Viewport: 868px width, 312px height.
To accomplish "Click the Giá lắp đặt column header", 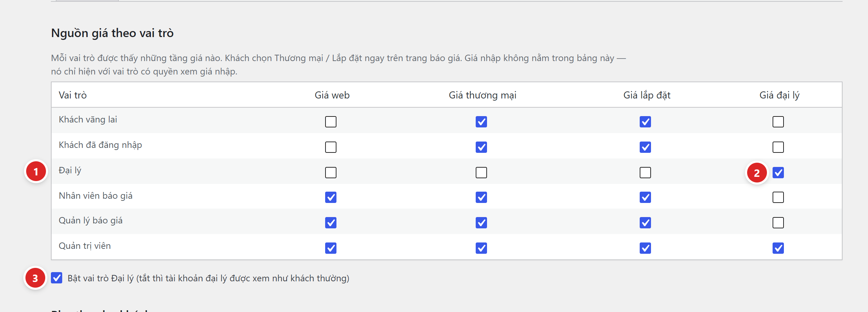I will [647, 95].
